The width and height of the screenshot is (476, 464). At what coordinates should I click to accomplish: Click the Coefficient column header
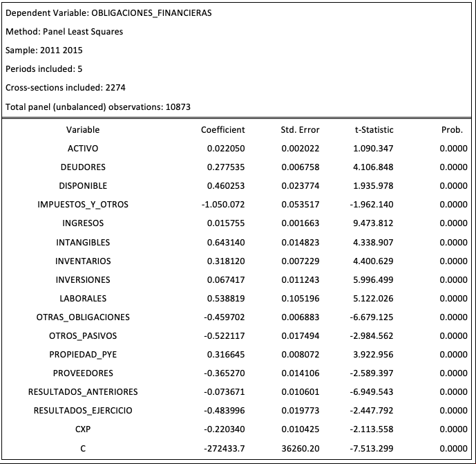pyautogui.click(x=223, y=130)
